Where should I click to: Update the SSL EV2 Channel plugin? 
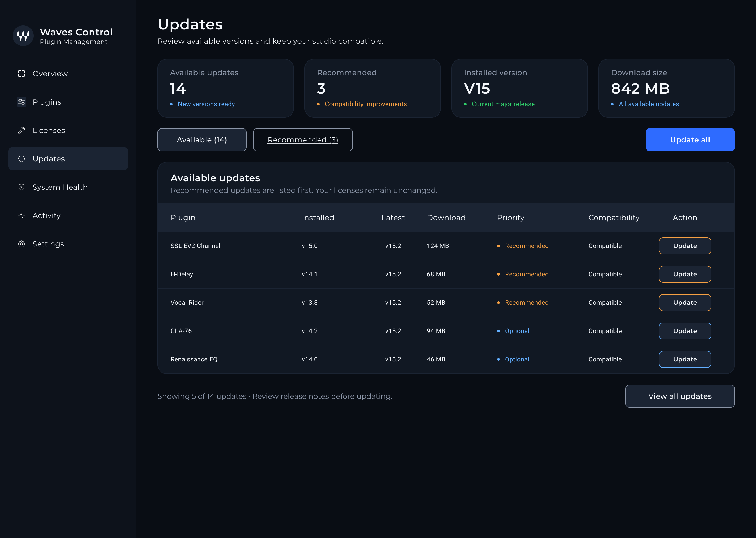pos(685,246)
